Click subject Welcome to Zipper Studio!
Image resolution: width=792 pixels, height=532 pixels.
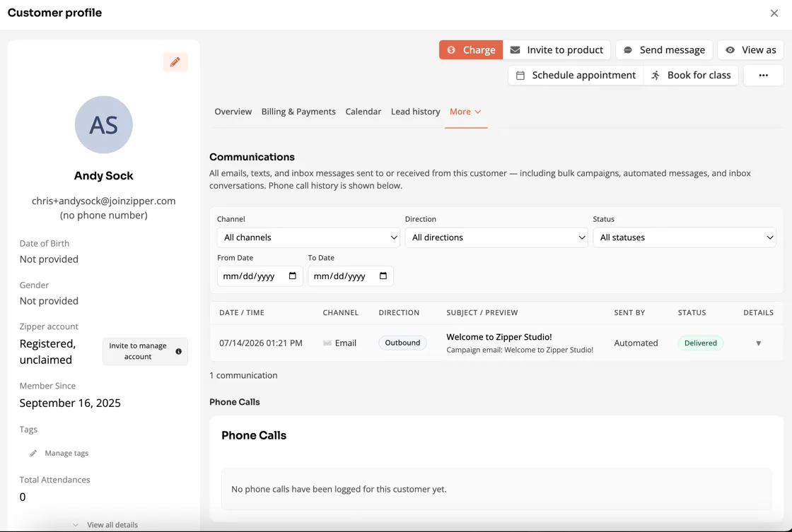click(499, 337)
